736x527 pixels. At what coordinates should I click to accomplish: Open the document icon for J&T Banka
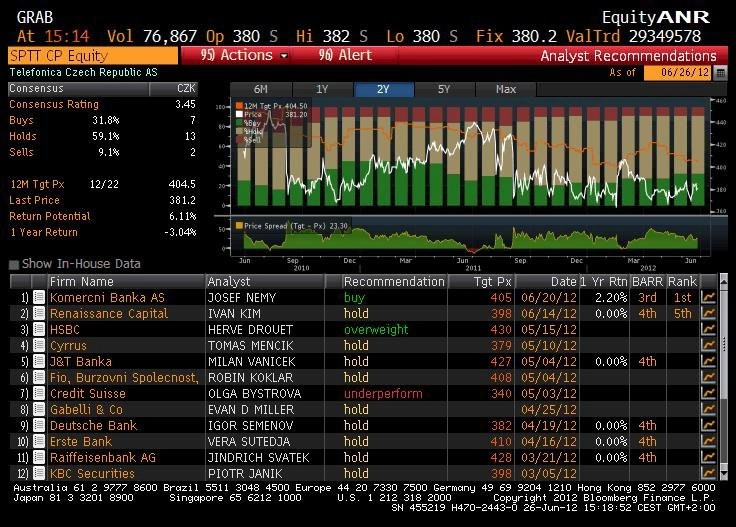click(39, 361)
